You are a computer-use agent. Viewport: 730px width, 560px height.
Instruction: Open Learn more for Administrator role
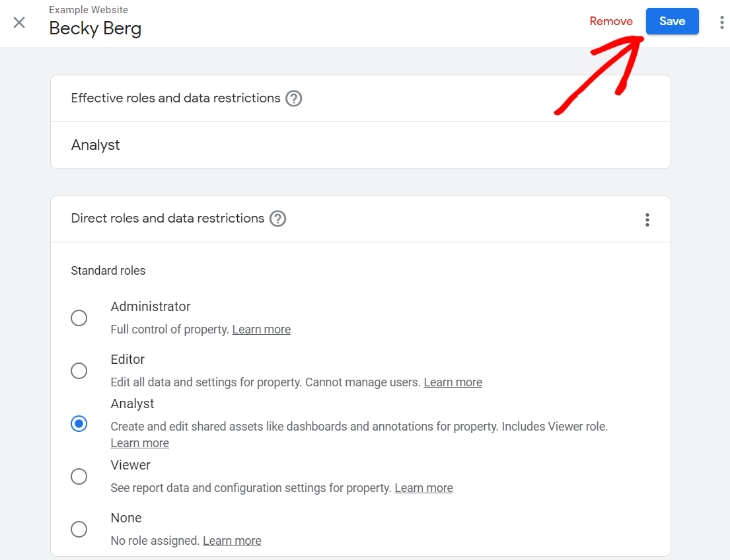[261, 329]
